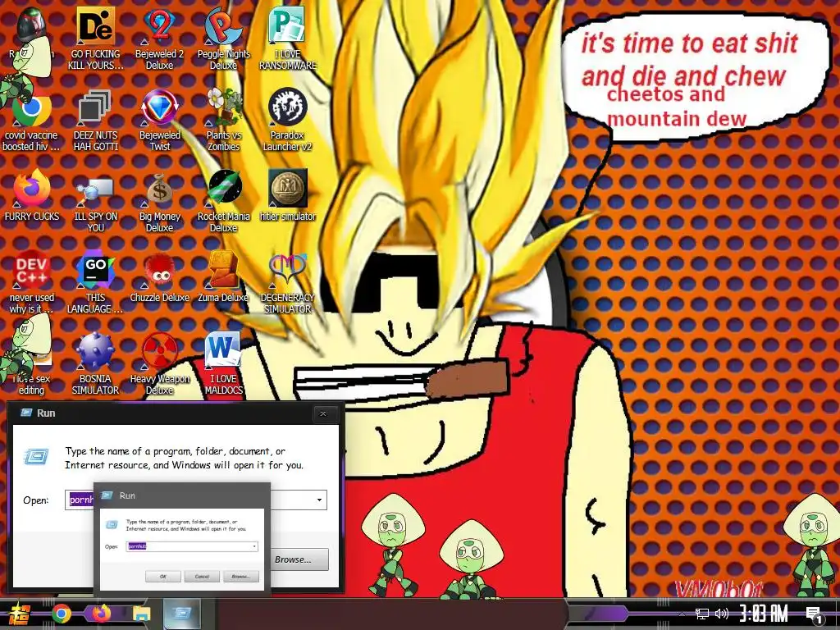840x630 pixels.
Task: Show hidden system tray icons
Action: [682, 614]
